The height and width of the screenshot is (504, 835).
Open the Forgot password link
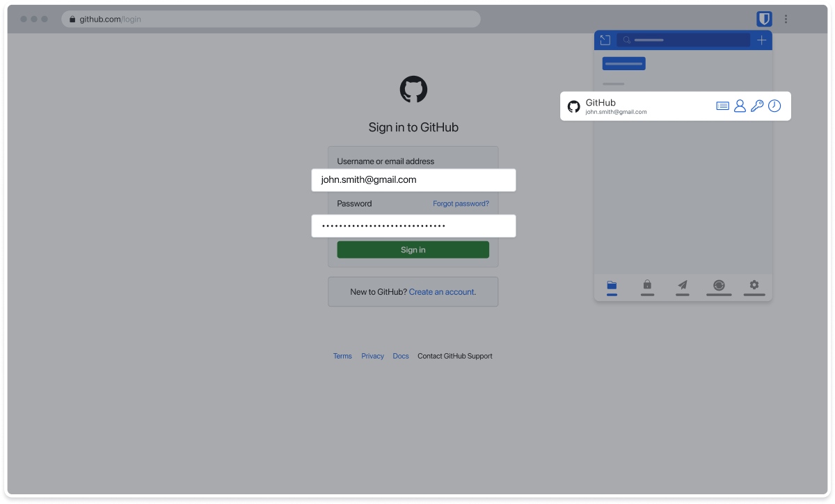click(461, 204)
